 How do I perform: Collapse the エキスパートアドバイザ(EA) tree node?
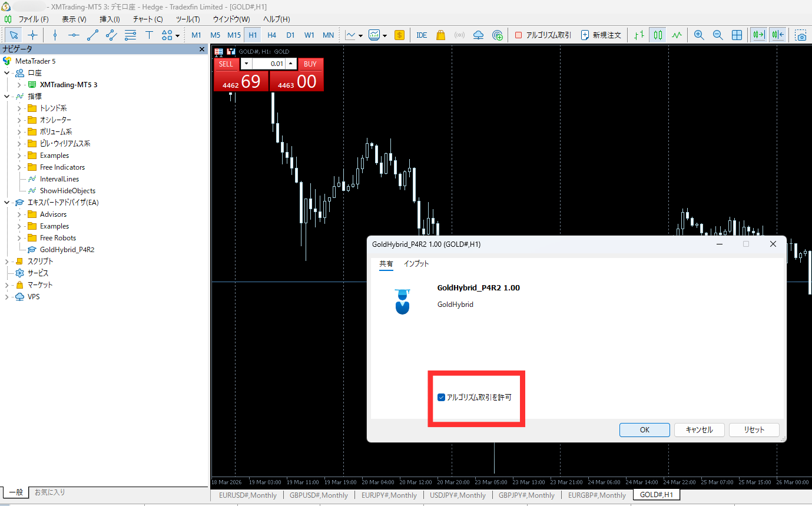click(x=7, y=203)
